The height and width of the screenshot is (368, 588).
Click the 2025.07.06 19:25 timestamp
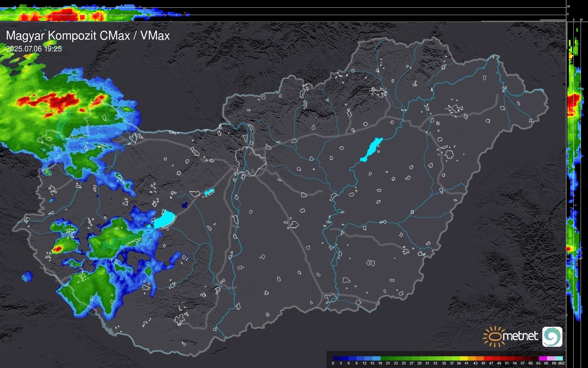(x=34, y=49)
